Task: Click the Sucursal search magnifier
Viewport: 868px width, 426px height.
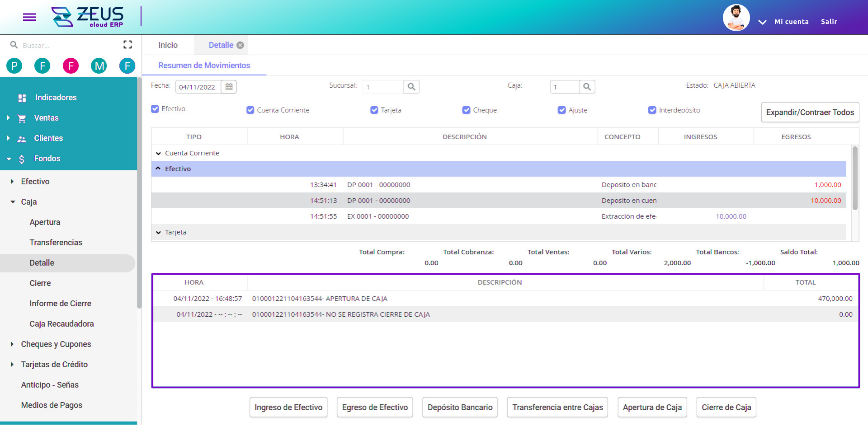Action: pos(411,86)
